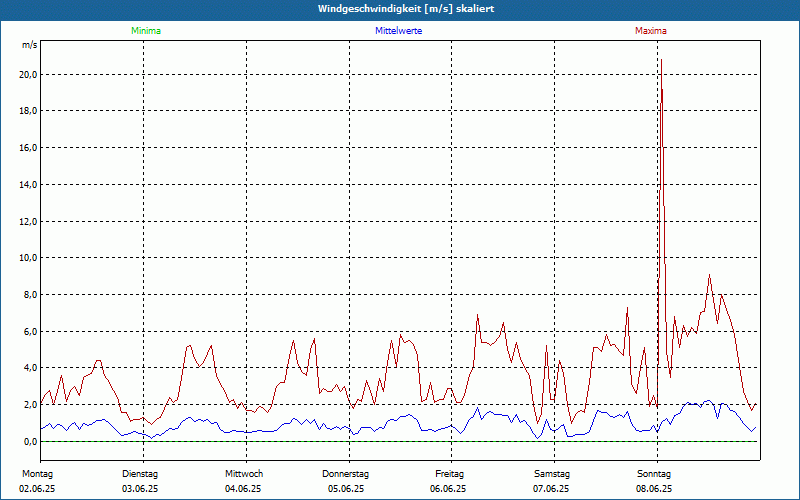The height and width of the screenshot is (500, 800).
Task: Click the Freitag day label
Action: (449, 474)
